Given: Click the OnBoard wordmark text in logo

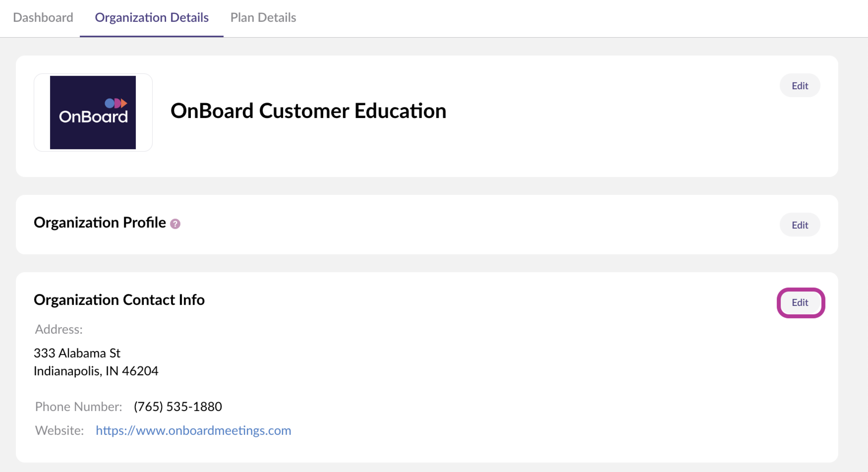Looking at the screenshot, I should click(x=93, y=117).
